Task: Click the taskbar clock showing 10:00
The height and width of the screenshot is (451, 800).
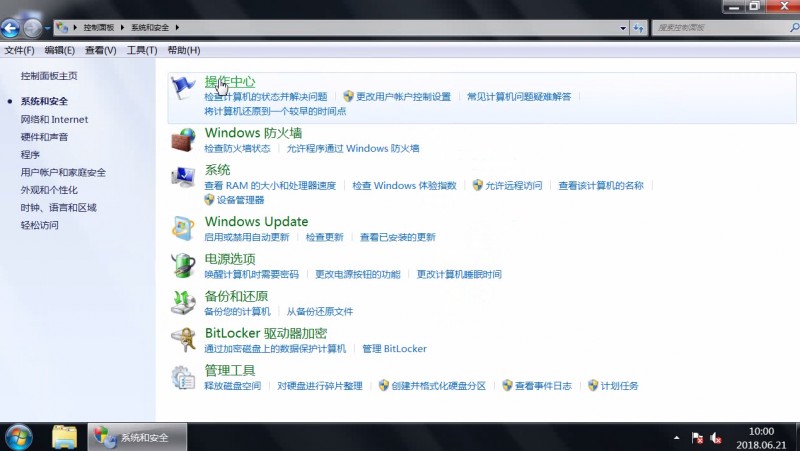Action: 761,432
